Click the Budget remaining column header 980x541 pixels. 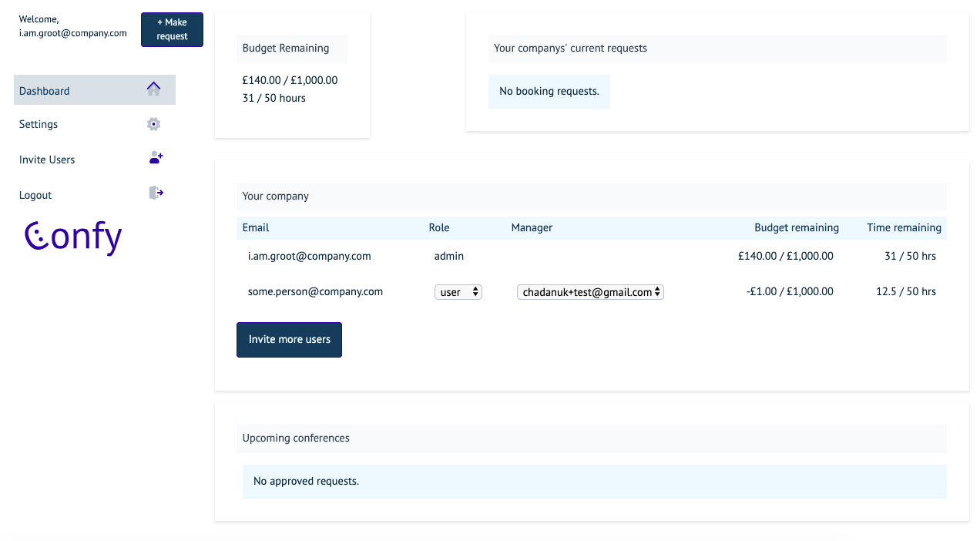tap(797, 227)
